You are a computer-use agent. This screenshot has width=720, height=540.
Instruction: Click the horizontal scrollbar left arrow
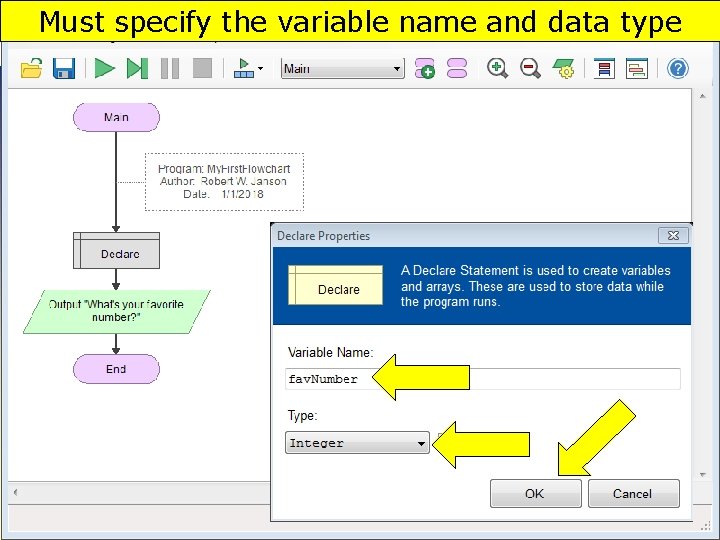(x=16, y=492)
